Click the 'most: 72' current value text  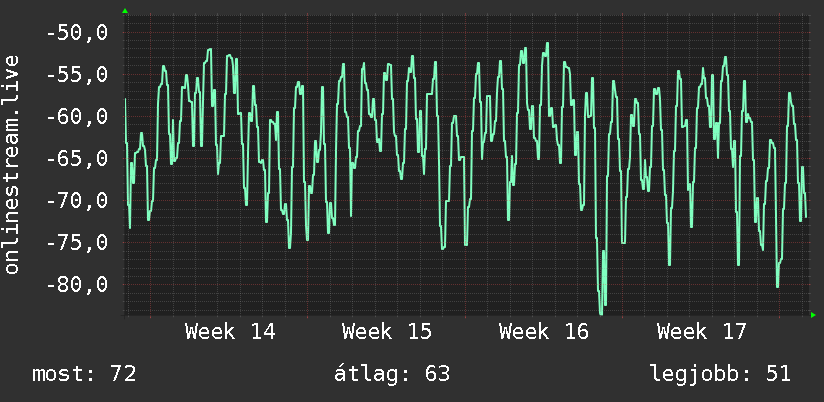coord(84,374)
